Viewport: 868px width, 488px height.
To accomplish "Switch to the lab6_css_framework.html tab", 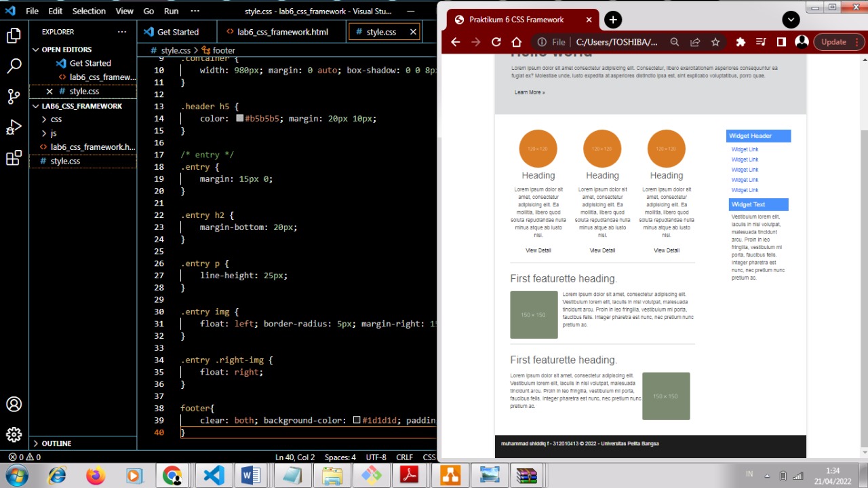I will (282, 32).
